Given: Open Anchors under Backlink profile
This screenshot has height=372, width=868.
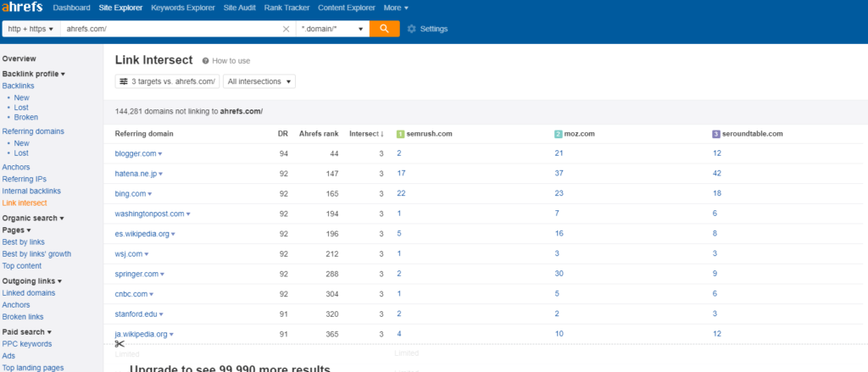Looking at the screenshot, I should pos(16,167).
